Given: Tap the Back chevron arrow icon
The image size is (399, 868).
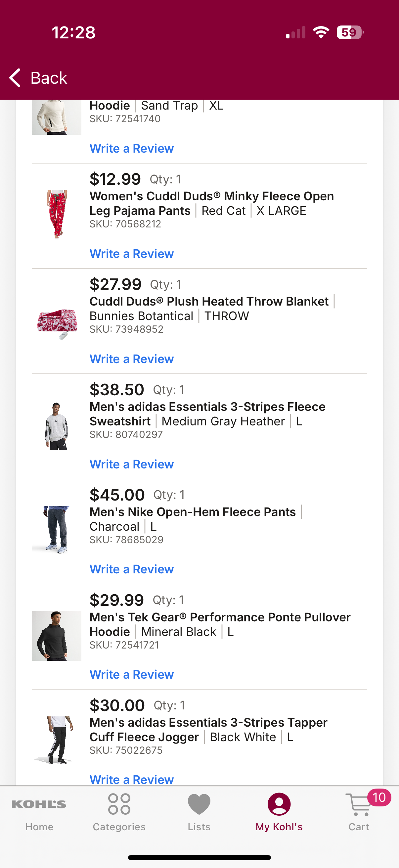Looking at the screenshot, I should (15, 78).
